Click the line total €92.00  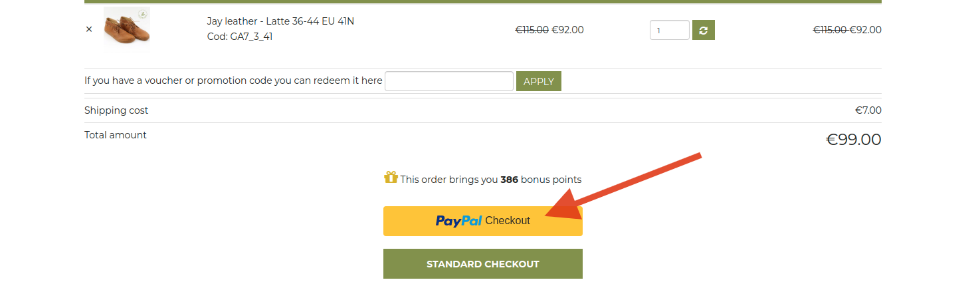coord(866,30)
